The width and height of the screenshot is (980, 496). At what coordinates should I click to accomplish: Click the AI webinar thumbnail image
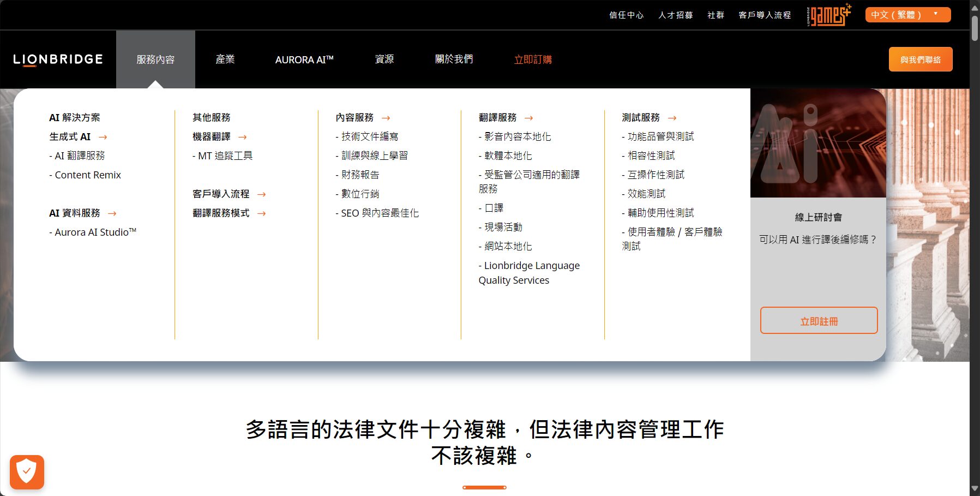coord(818,143)
